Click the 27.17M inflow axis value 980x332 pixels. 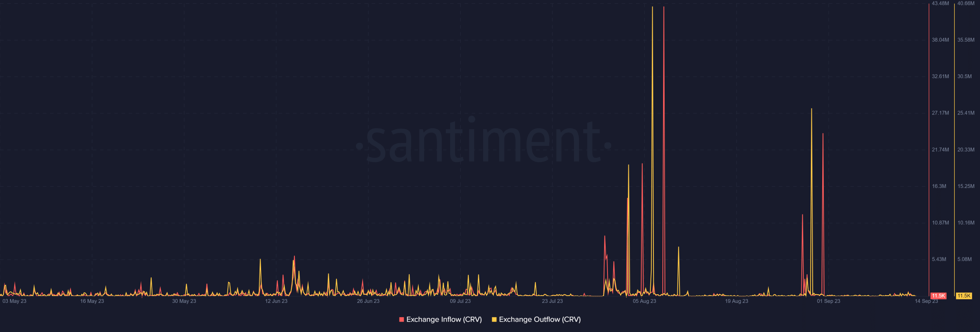tap(940, 113)
